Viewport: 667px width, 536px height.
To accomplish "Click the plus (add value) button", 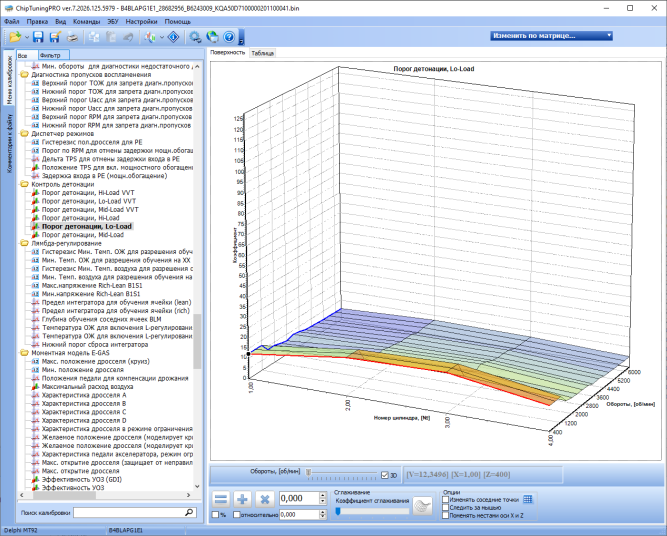I will [x=242, y=499].
